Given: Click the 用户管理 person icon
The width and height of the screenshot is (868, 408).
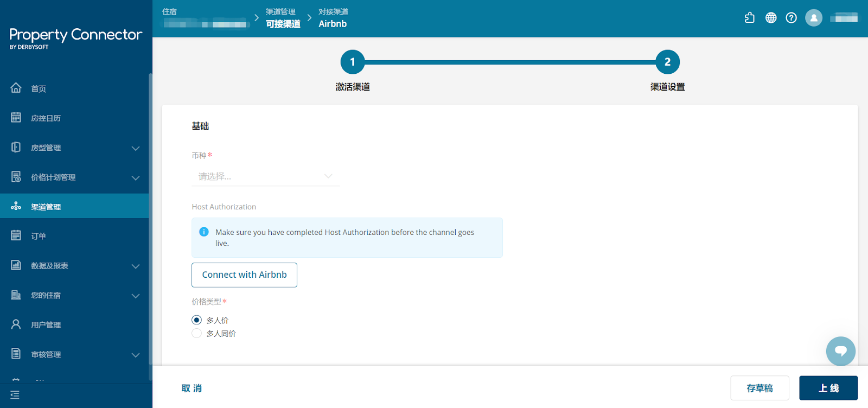Looking at the screenshot, I should [x=16, y=324].
